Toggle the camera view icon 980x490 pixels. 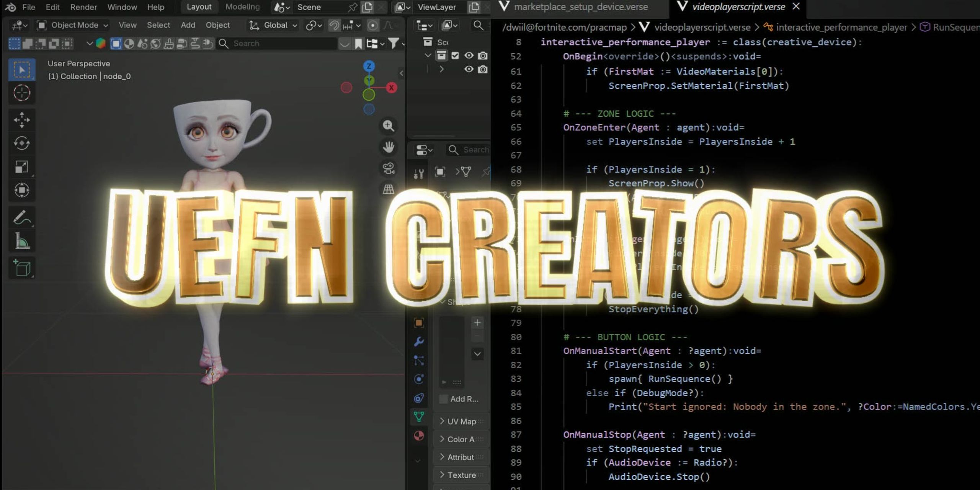point(389,168)
